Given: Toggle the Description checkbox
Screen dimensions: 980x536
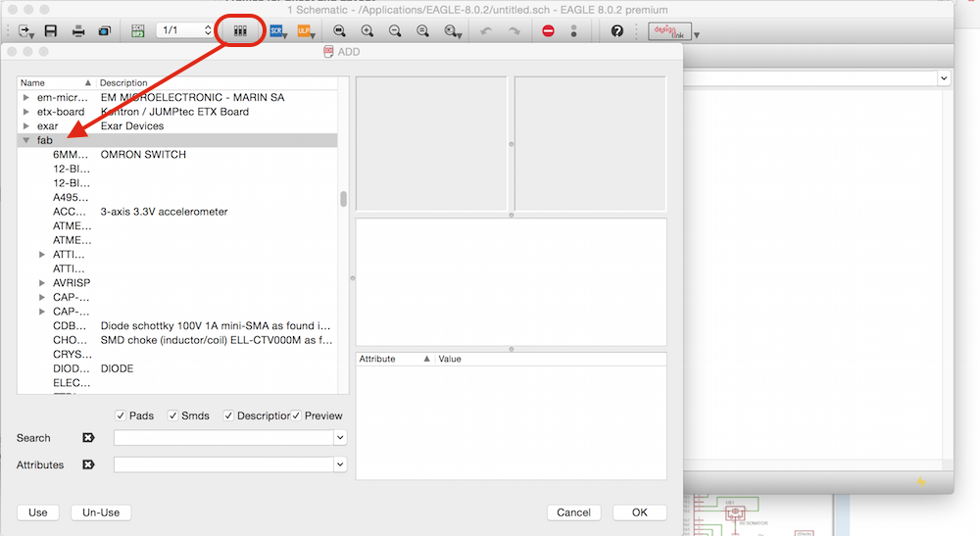Looking at the screenshot, I should click(228, 415).
